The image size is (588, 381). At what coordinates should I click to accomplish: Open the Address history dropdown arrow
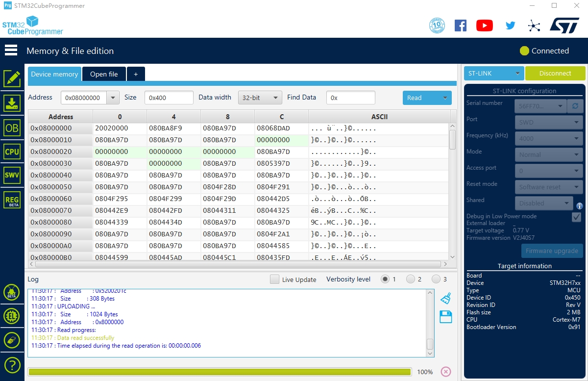[x=113, y=98]
